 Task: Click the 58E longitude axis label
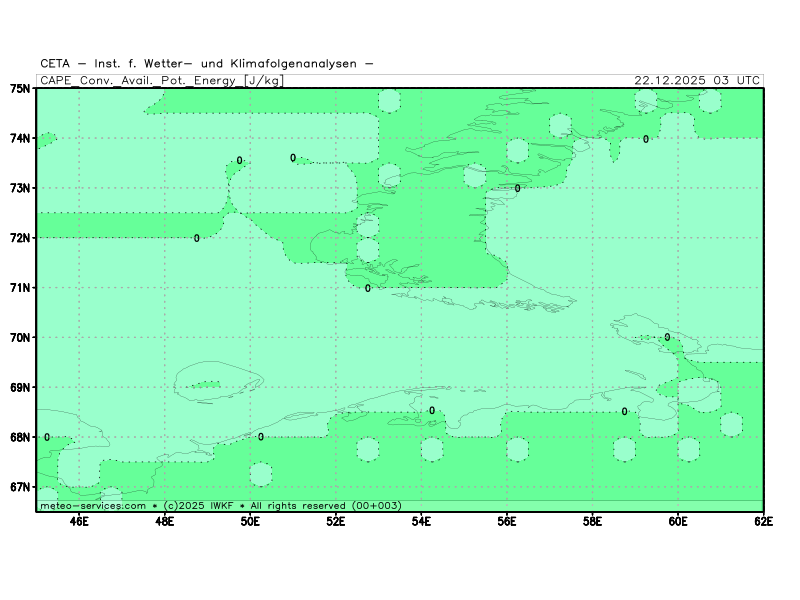pyautogui.click(x=593, y=521)
